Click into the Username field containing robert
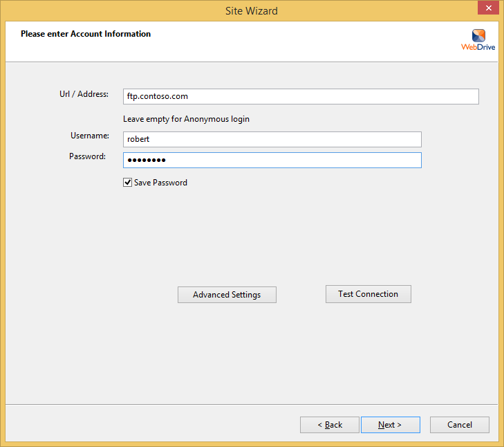Viewport: 504px width, 447px height. click(272, 139)
